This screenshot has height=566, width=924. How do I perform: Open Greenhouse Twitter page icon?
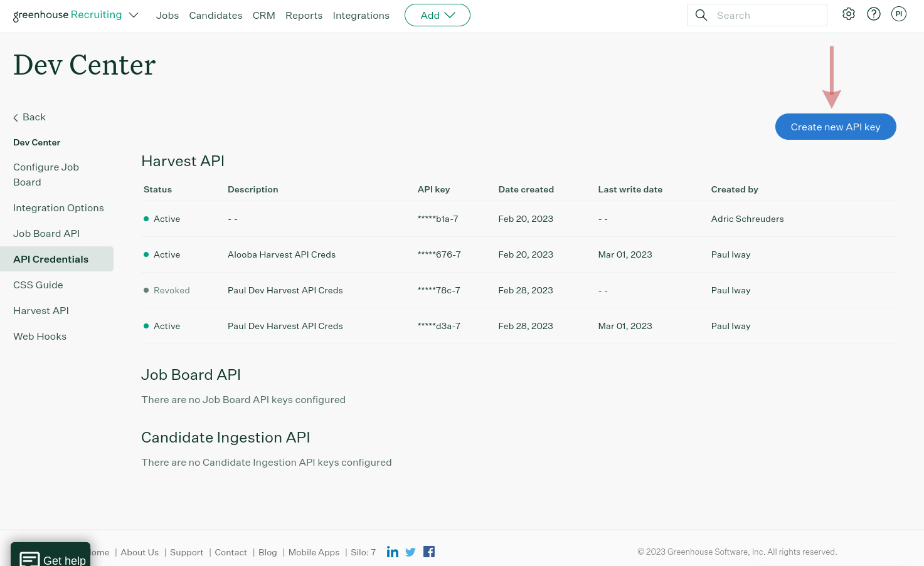[x=411, y=552]
